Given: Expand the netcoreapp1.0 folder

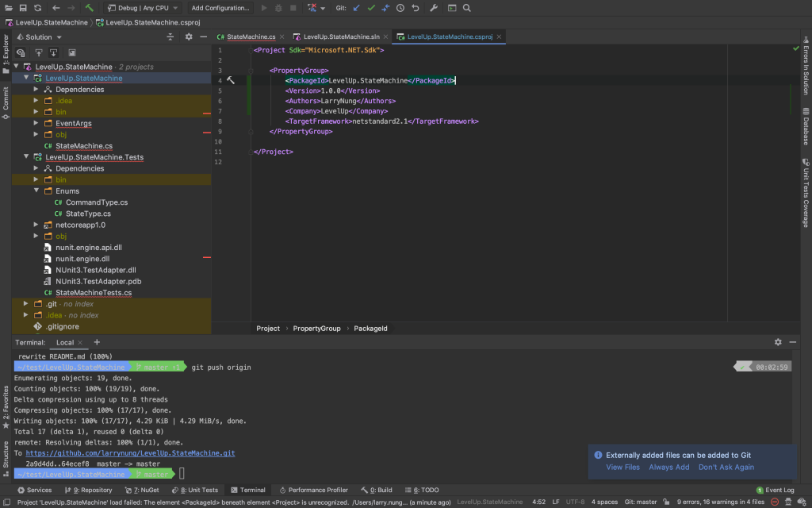Looking at the screenshot, I should pyautogui.click(x=36, y=225).
